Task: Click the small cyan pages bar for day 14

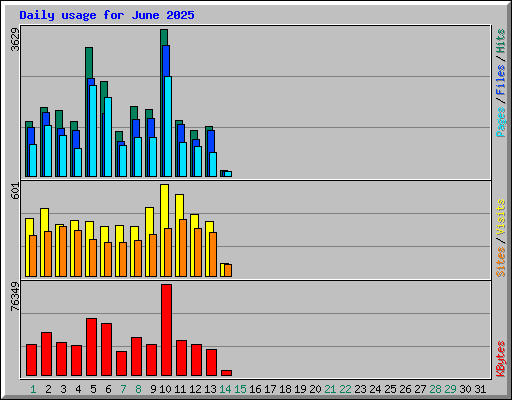Action: click(x=228, y=174)
